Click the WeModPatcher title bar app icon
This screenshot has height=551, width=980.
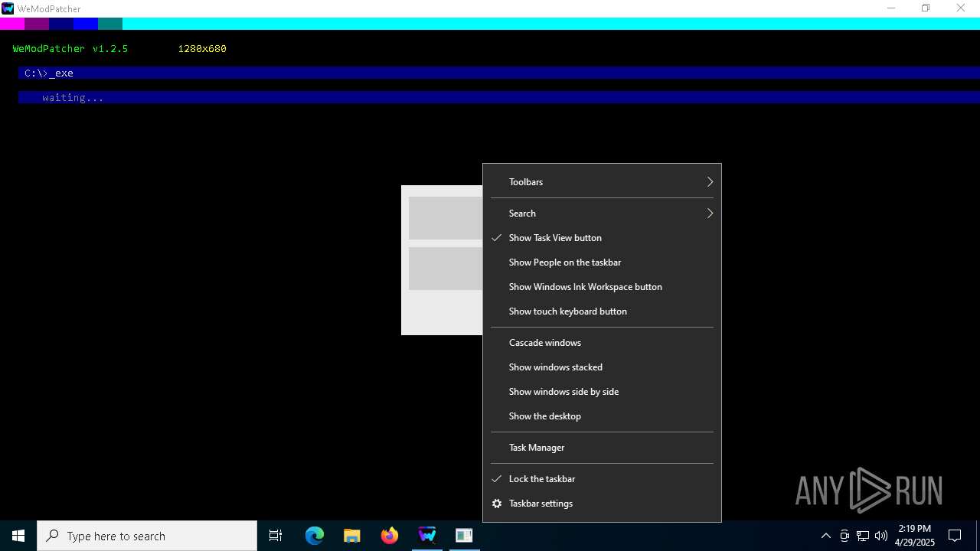click(8, 8)
